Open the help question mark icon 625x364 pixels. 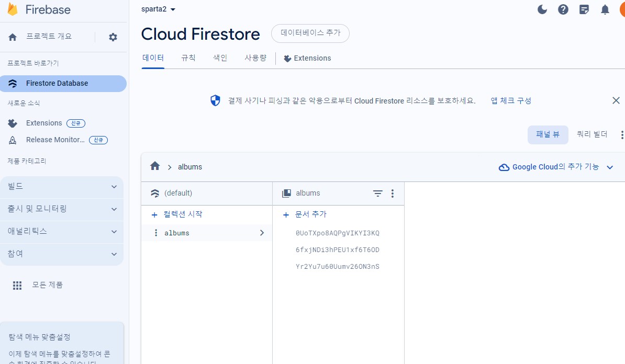(x=563, y=9)
